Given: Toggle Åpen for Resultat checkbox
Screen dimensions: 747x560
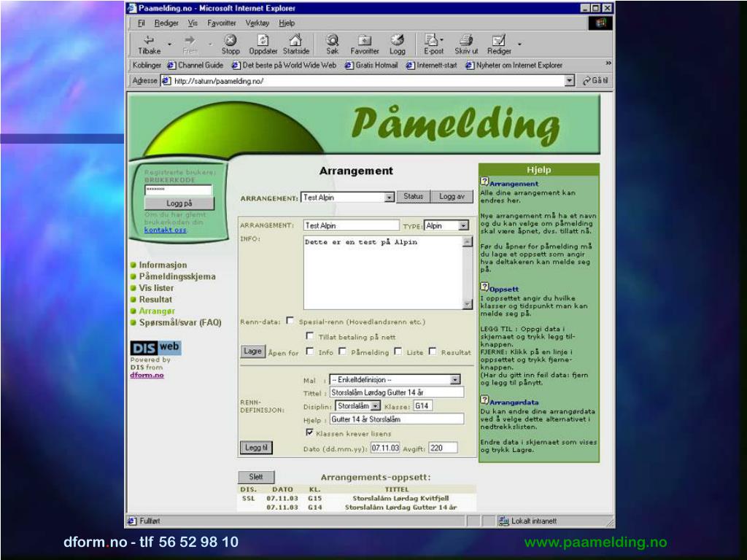Looking at the screenshot, I should pos(432,351).
